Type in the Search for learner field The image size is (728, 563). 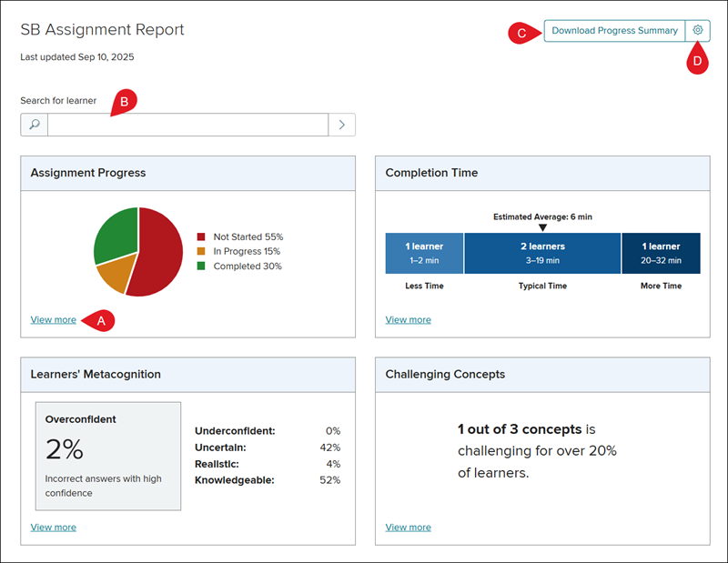[x=187, y=125]
